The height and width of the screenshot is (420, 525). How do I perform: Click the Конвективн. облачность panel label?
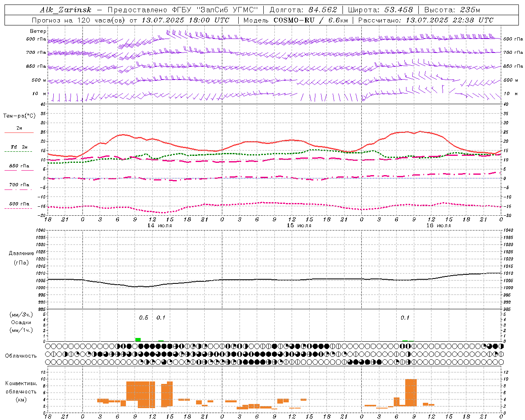point(21,388)
